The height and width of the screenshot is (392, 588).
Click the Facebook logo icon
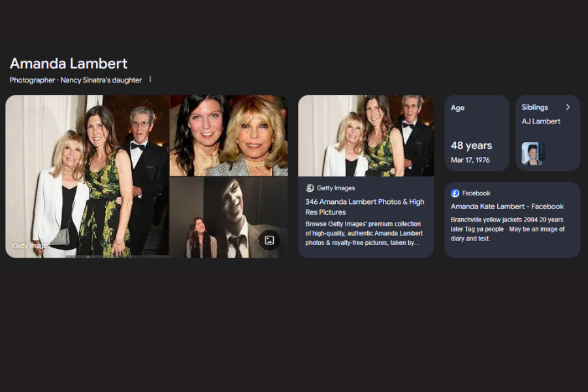[x=455, y=193]
